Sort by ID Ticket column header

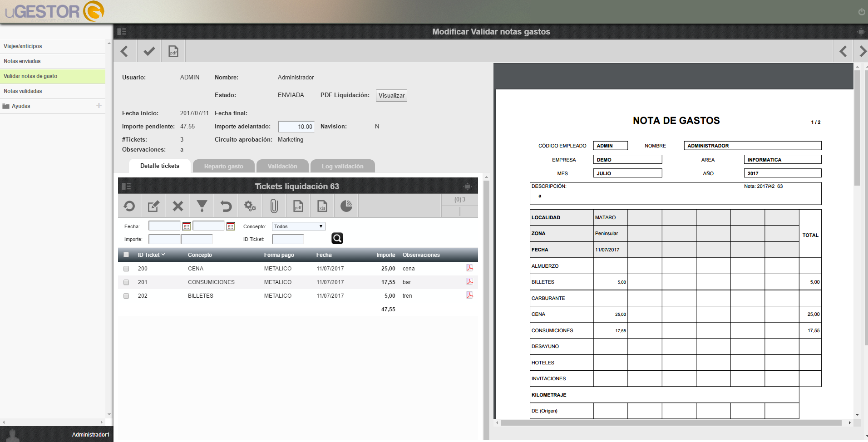pos(151,255)
